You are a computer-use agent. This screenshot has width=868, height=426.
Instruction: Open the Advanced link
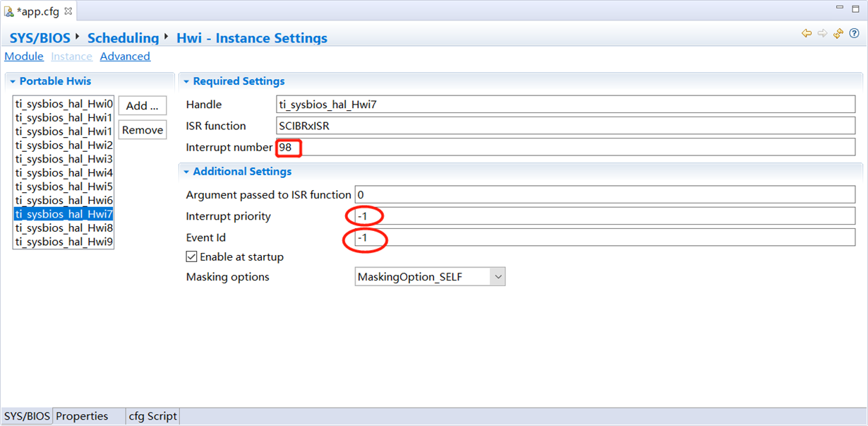(x=125, y=57)
